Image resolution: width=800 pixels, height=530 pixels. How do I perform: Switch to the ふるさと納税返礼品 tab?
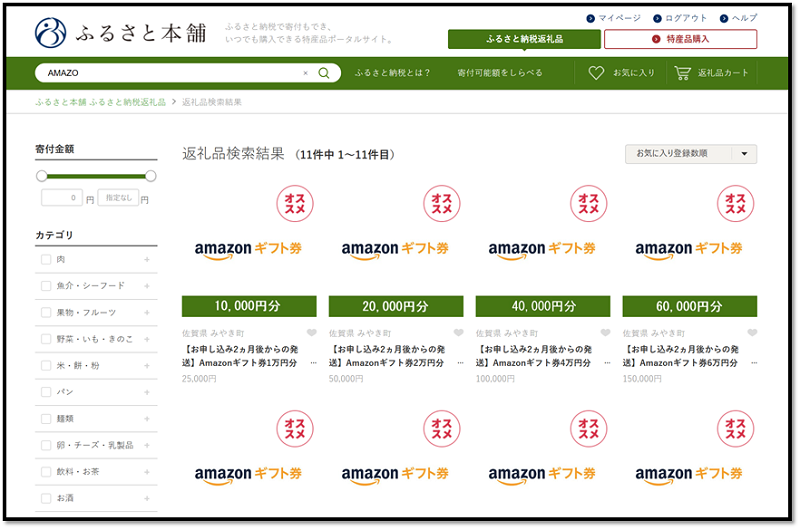[x=524, y=39]
